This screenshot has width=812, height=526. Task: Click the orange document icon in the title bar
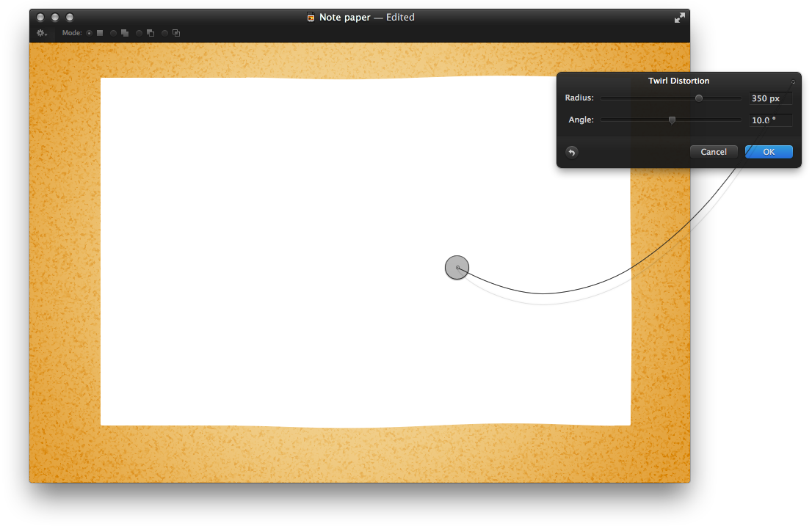tap(311, 17)
